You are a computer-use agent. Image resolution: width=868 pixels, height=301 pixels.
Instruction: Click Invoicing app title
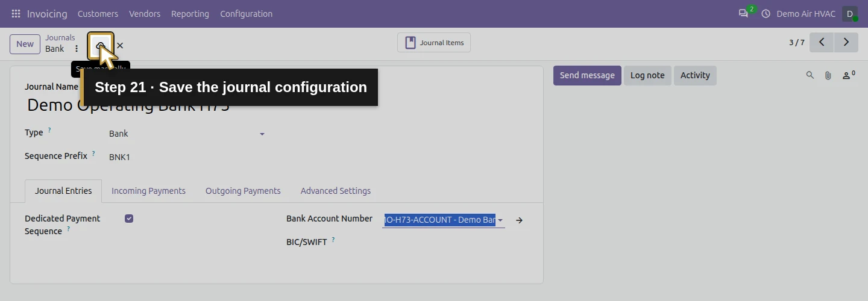[x=47, y=13]
